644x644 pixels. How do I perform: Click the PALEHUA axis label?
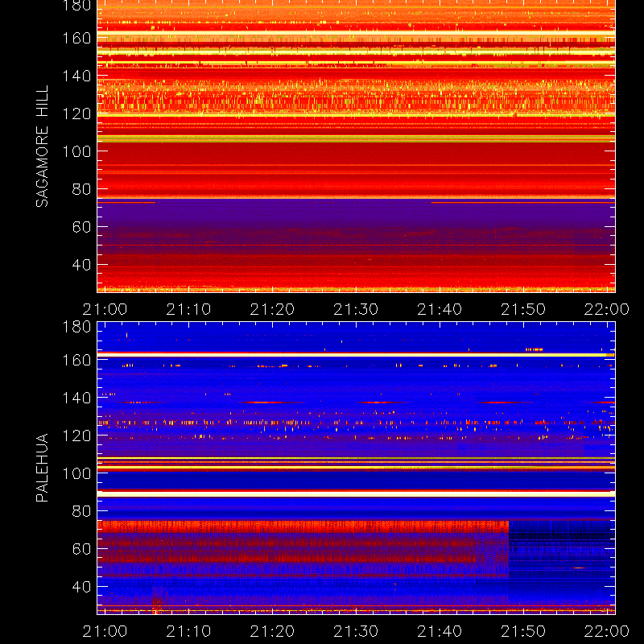coord(42,468)
